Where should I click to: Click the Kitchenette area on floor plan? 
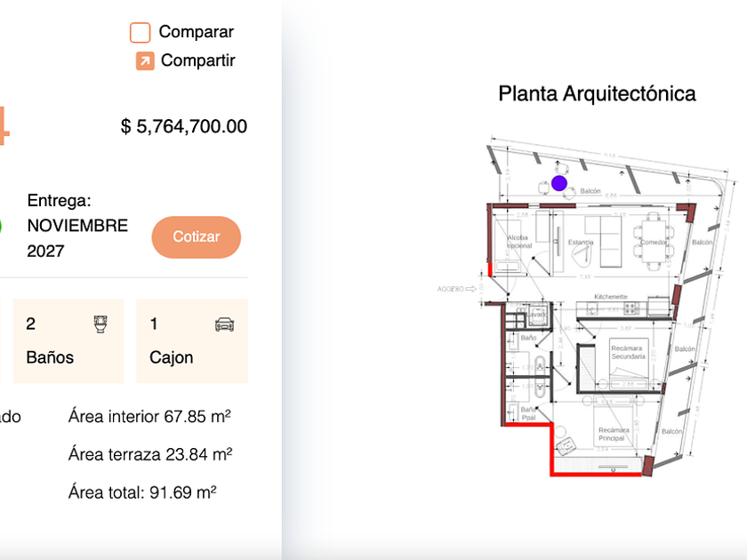[x=611, y=297]
